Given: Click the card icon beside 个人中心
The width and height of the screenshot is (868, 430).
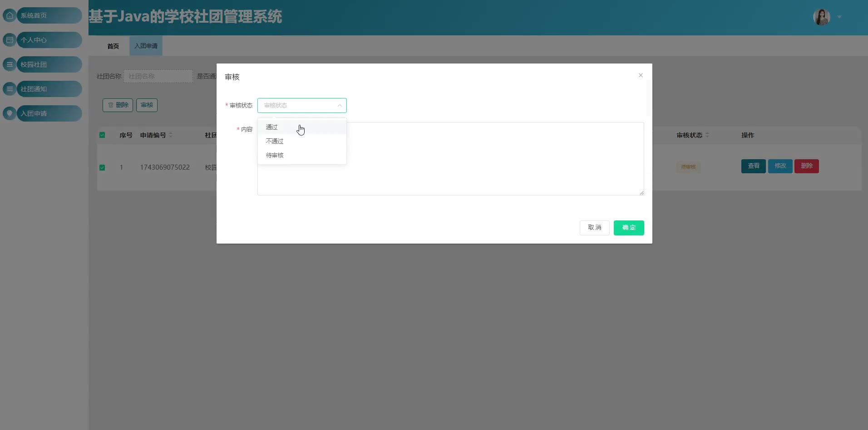Looking at the screenshot, I should [10, 40].
